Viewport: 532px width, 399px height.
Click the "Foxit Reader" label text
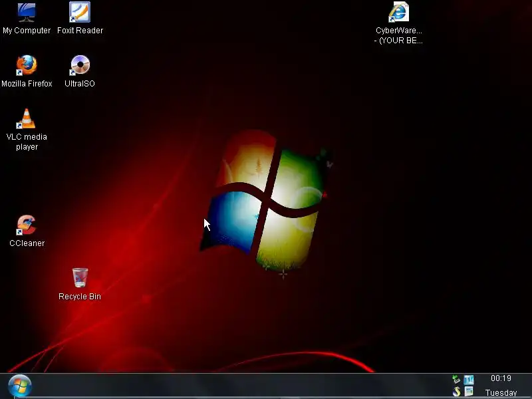pos(80,31)
